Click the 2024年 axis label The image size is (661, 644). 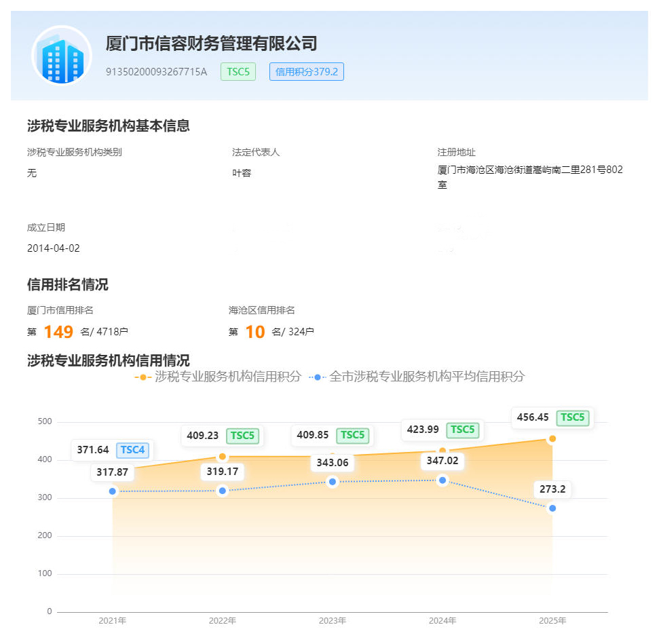(x=442, y=620)
